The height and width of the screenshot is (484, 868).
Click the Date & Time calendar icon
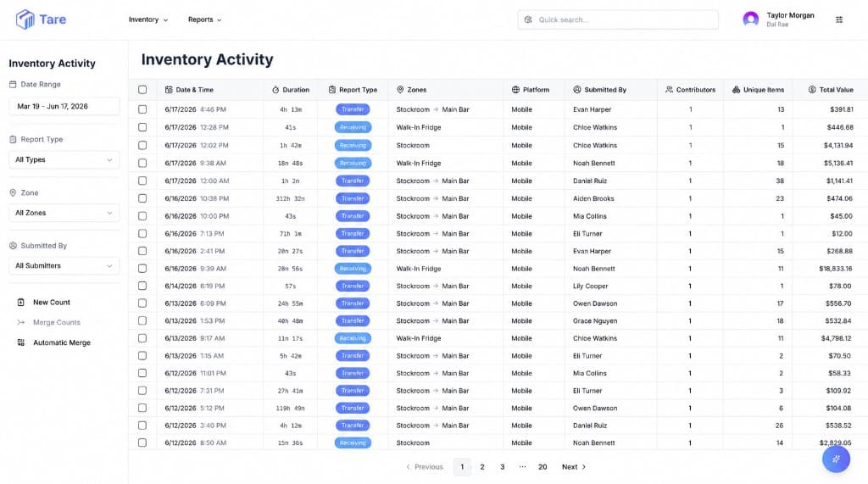click(169, 90)
